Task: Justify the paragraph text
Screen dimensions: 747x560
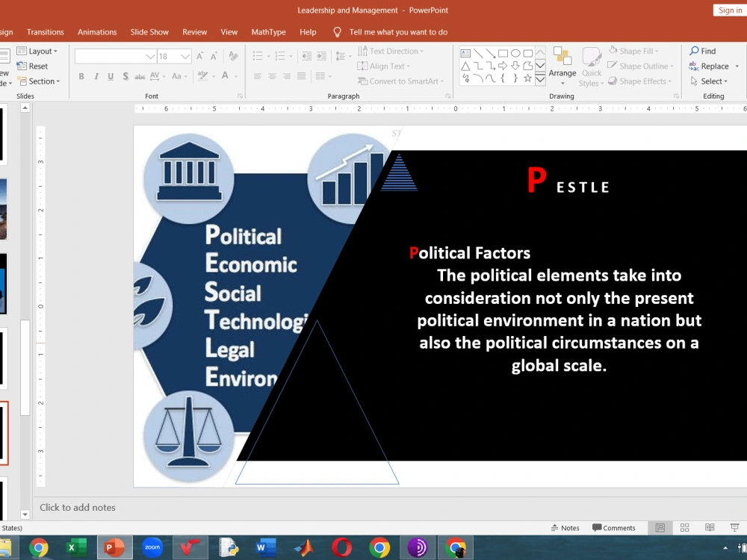Action: pyautogui.click(x=302, y=76)
